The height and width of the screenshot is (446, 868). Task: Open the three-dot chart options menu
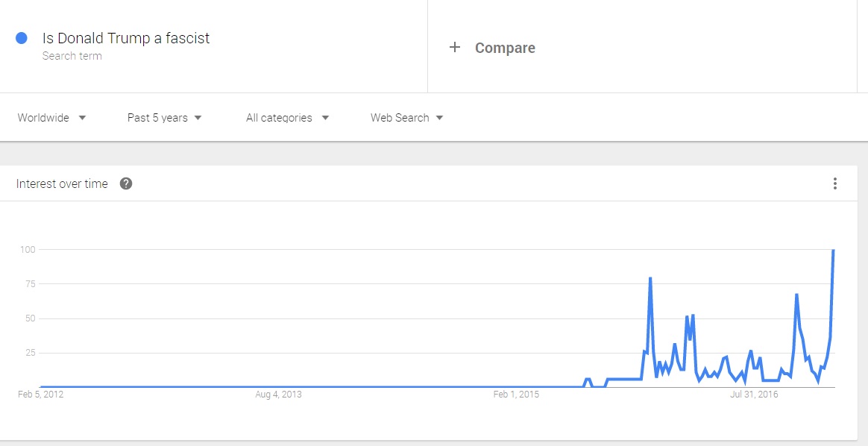click(x=834, y=183)
